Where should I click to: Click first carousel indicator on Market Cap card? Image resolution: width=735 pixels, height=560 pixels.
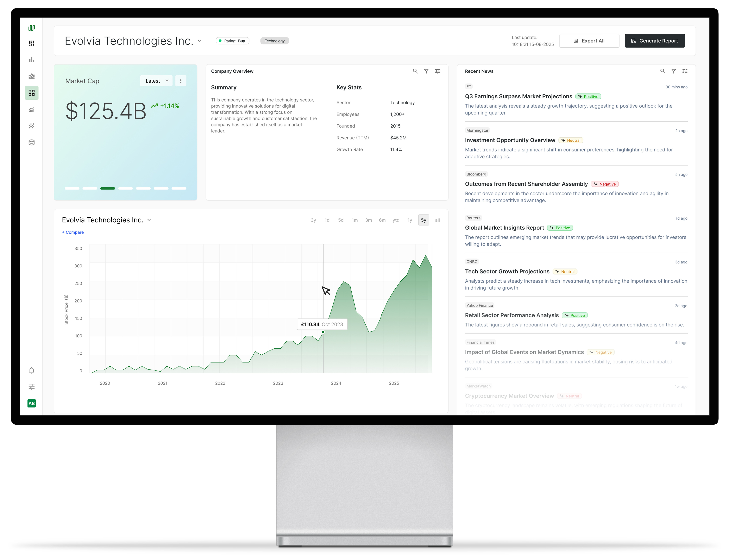[x=72, y=189]
